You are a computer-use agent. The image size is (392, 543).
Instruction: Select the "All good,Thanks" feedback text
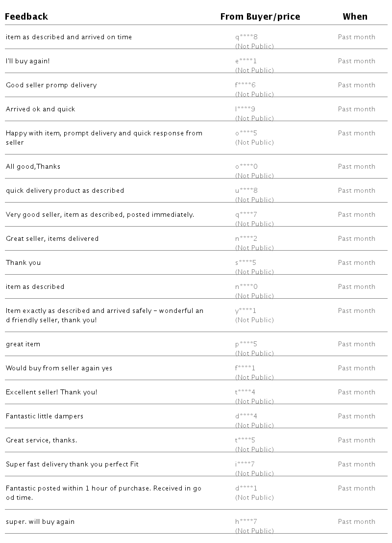pyautogui.click(x=33, y=166)
